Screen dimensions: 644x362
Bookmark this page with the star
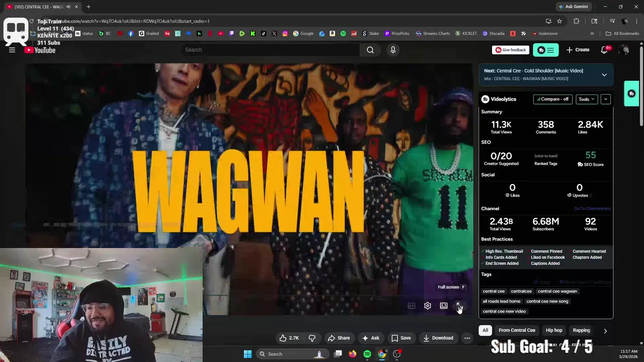tap(559, 21)
